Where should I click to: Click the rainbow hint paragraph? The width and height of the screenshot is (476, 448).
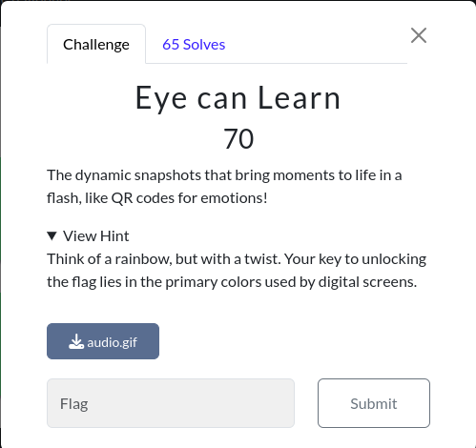tap(237, 271)
